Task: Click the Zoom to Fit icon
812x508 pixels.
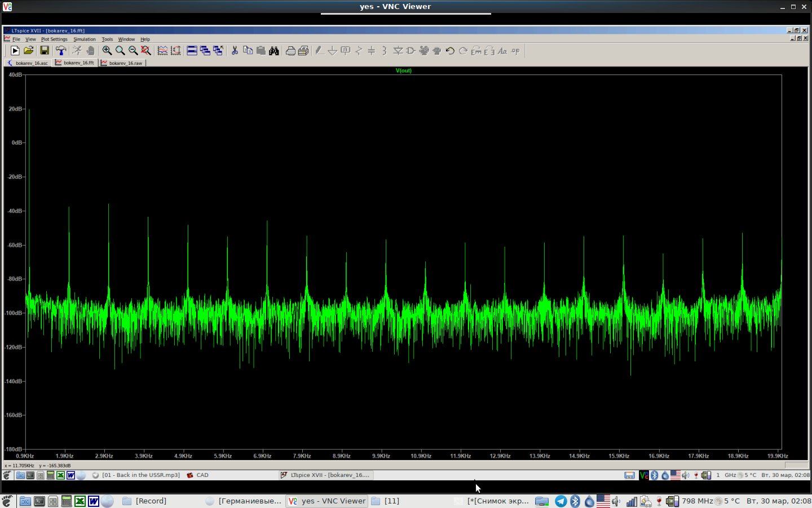Action: [x=146, y=51]
